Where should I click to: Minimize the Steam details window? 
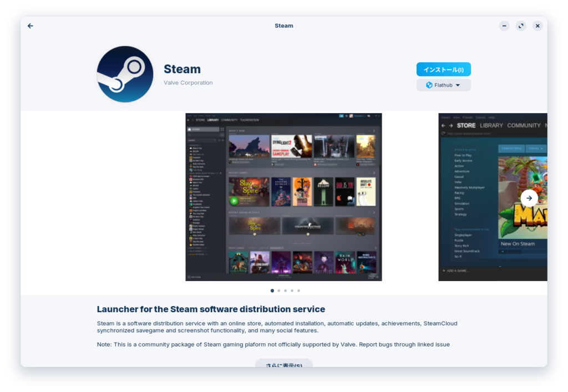coord(504,26)
